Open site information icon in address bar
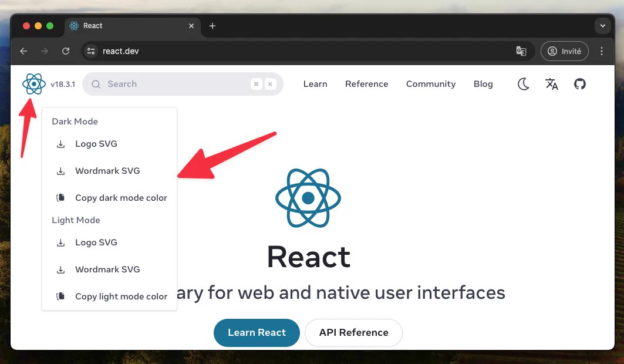The height and width of the screenshot is (364, 624). tap(91, 51)
